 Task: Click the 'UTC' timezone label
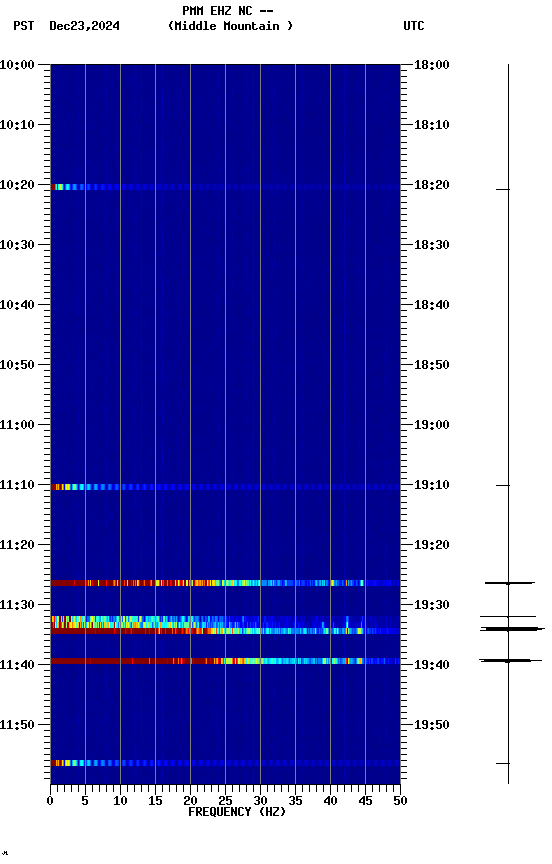[414, 26]
